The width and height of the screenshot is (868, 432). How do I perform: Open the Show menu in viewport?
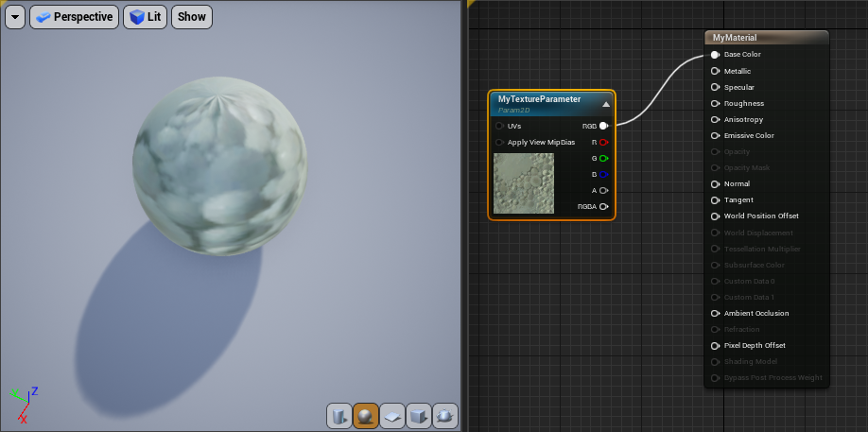pos(191,17)
